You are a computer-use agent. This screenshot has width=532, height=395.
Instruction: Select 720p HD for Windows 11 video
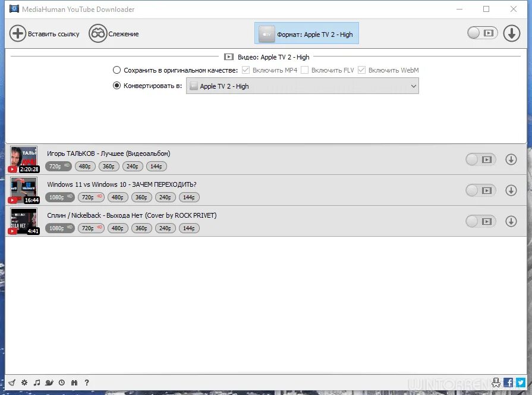[x=91, y=197]
